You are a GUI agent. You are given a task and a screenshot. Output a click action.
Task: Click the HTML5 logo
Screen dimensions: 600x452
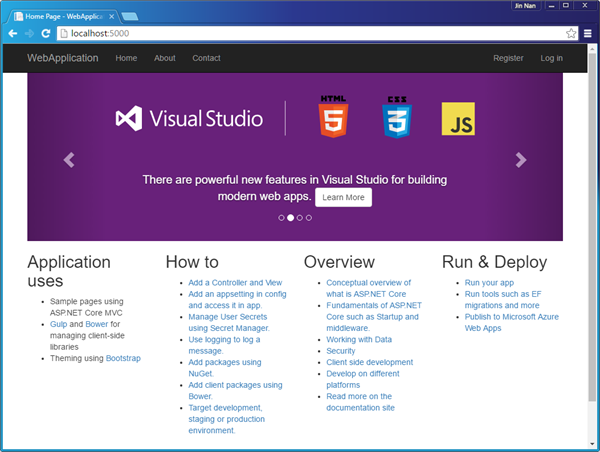tap(333, 117)
